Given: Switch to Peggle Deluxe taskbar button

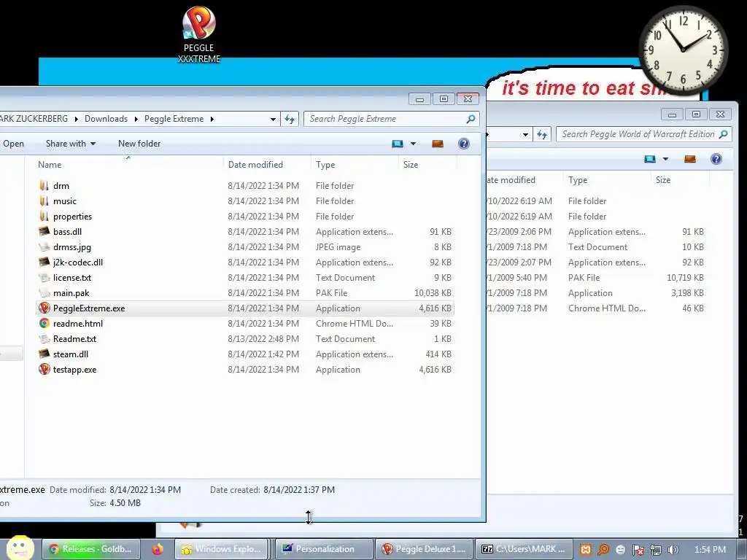Looking at the screenshot, I should coord(425,549).
